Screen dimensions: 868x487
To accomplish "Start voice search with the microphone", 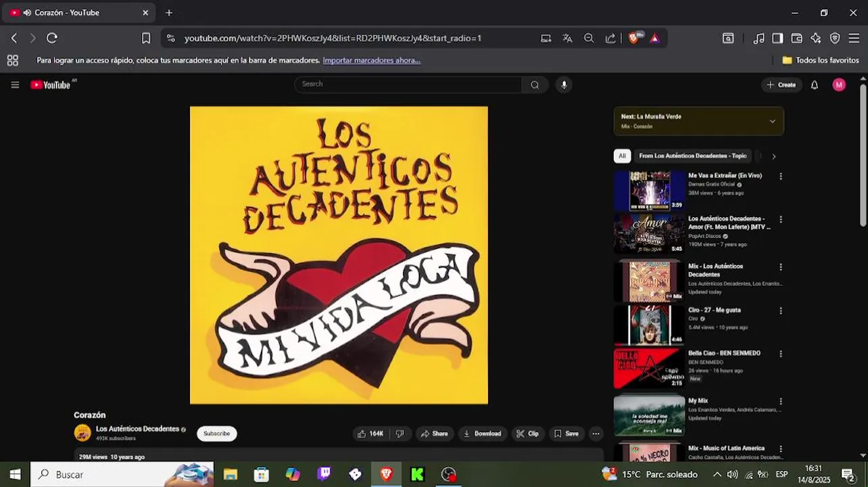I will 564,85.
